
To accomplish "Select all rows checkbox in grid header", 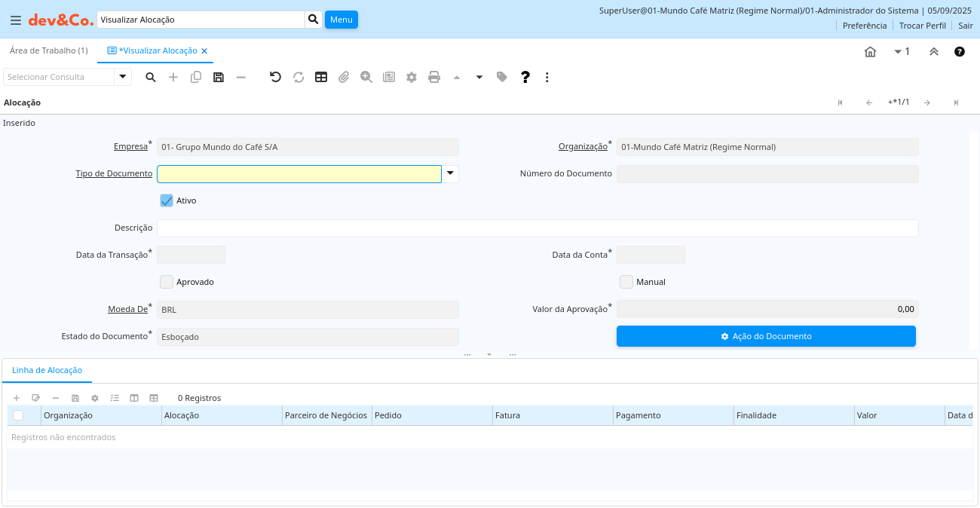I will point(18,415).
